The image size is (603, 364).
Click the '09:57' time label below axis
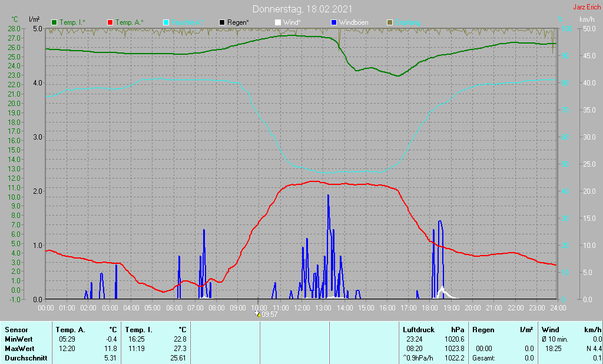coord(270,315)
